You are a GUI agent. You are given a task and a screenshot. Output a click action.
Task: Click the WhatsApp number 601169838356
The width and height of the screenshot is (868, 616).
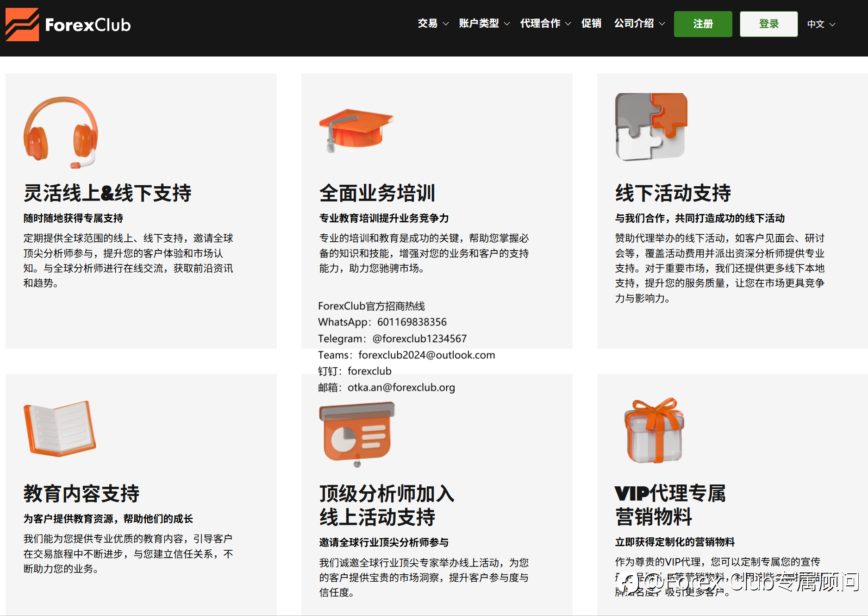412,322
